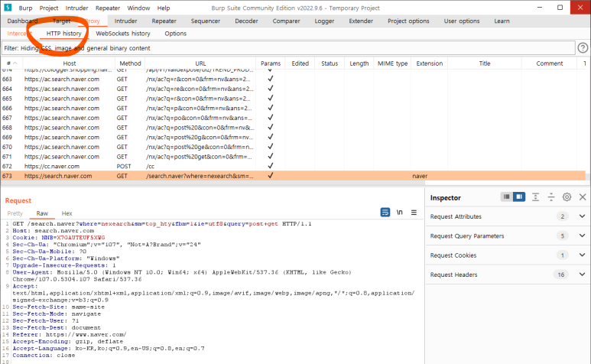Switch to the Intruder tool tab
Image resolution: width=591 pixels, height=364 pixels.
126,21
